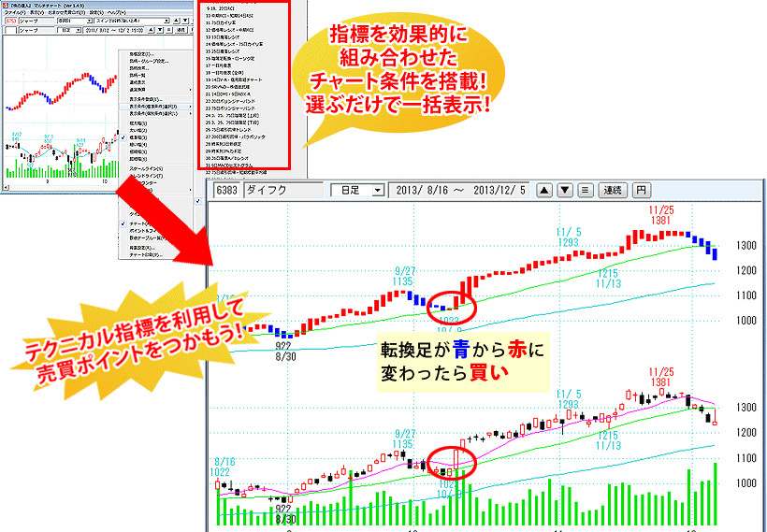Pick condition 26 75日線形回帰トレンド
Image resolution: width=767 pixels, height=532 pixels.
pyautogui.click(x=228, y=130)
